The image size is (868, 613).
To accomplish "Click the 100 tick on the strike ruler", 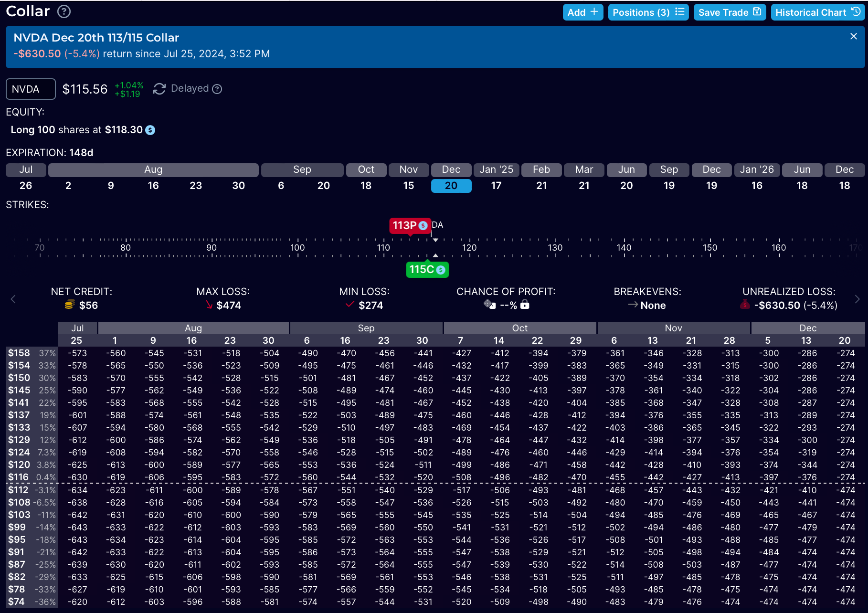I will coord(297,247).
